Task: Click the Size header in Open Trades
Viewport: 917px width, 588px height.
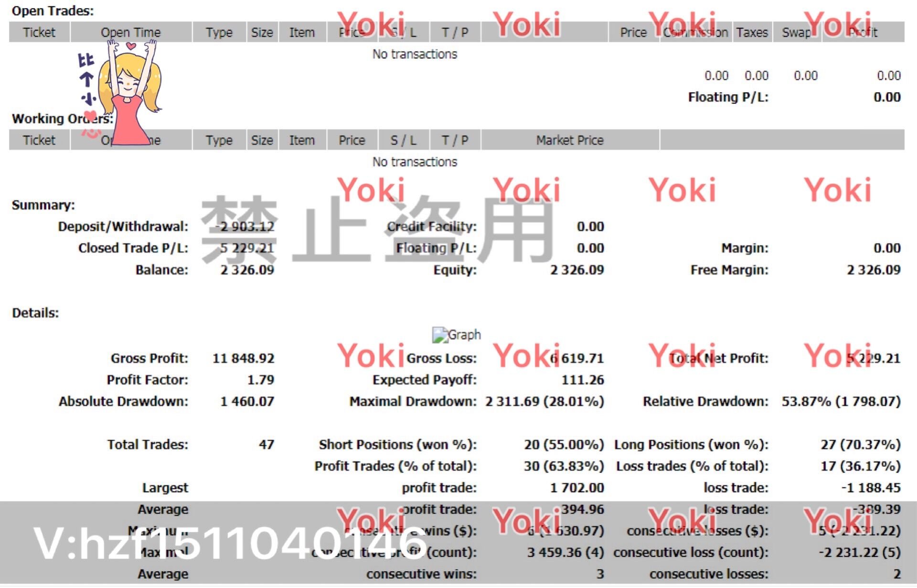Action: tap(262, 32)
